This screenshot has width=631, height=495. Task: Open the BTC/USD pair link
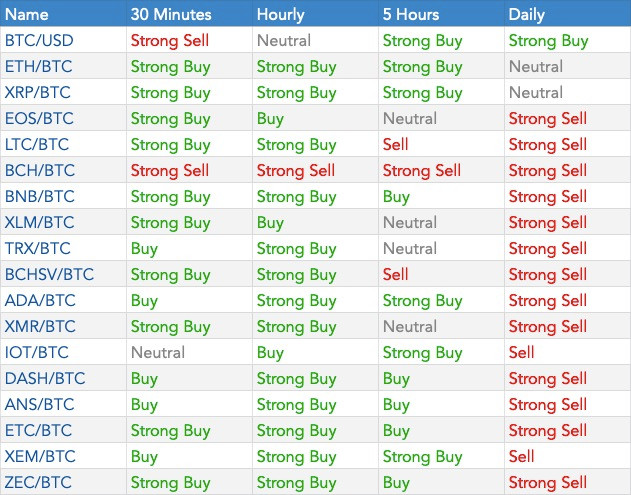[39, 41]
